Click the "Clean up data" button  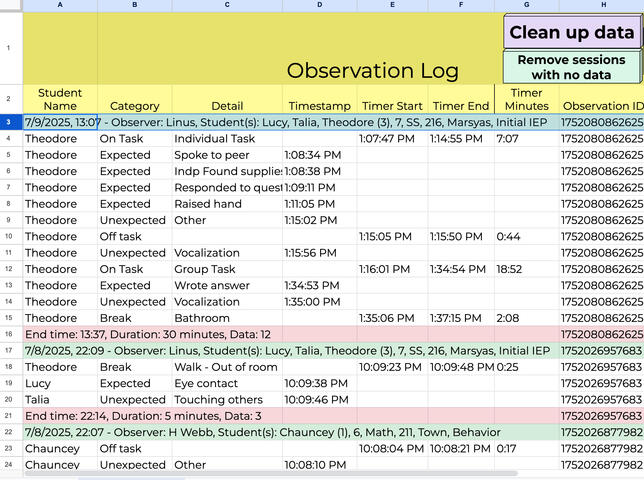pyautogui.click(x=572, y=32)
